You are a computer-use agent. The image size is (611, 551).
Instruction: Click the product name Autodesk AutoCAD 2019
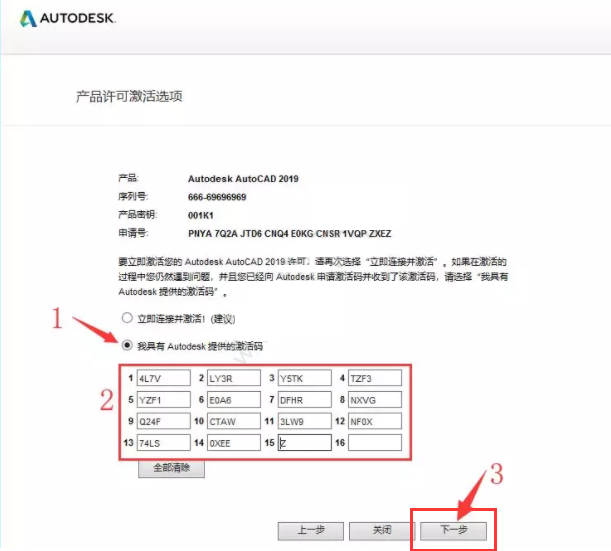tap(243, 179)
